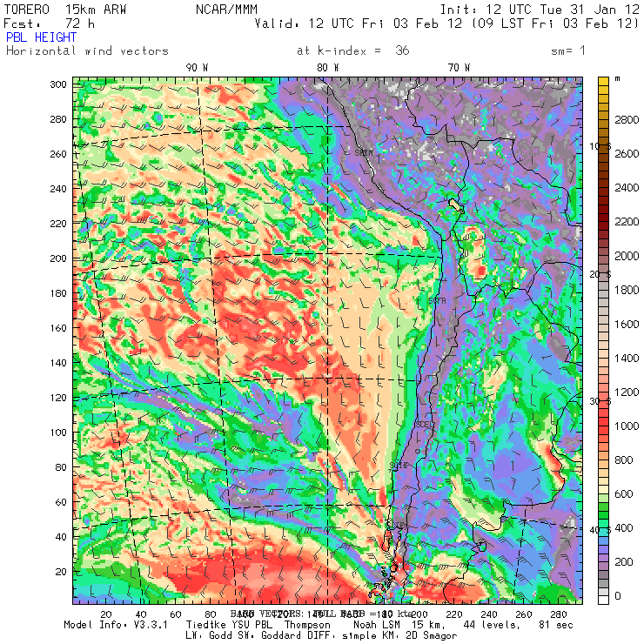Click the "80 W" longitude label
The height and width of the screenshot is (644, 644).
[328, 68]
